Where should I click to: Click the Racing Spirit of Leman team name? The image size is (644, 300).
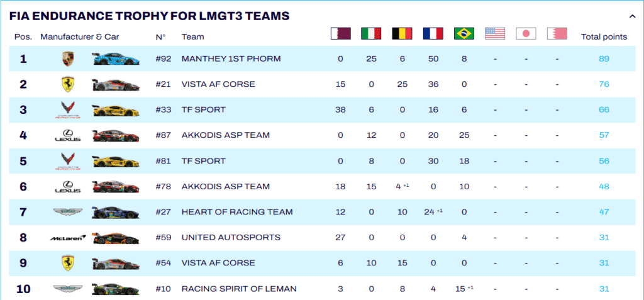tap(239, 289)
